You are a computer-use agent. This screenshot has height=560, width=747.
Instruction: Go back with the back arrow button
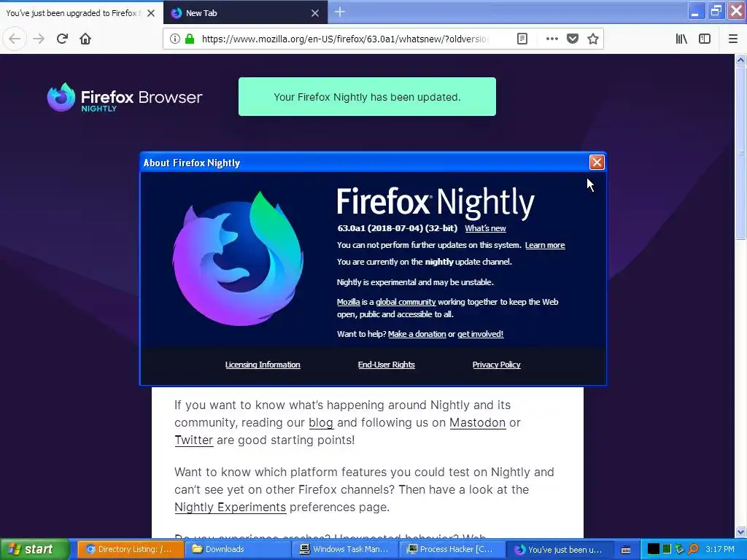coord(15,39)
